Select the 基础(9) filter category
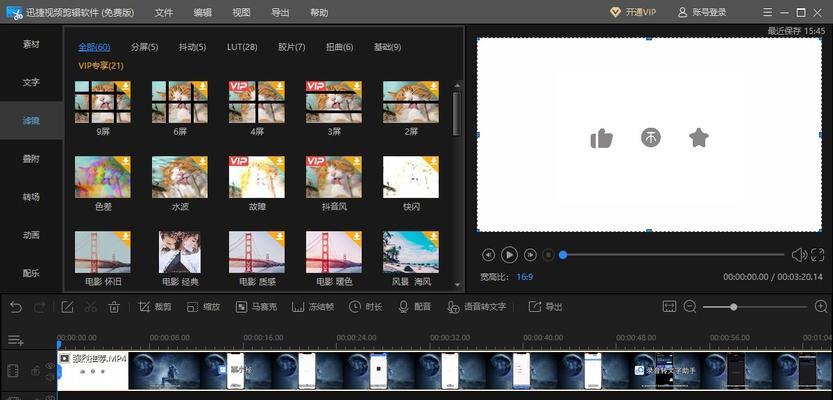 tap(387, 47)
